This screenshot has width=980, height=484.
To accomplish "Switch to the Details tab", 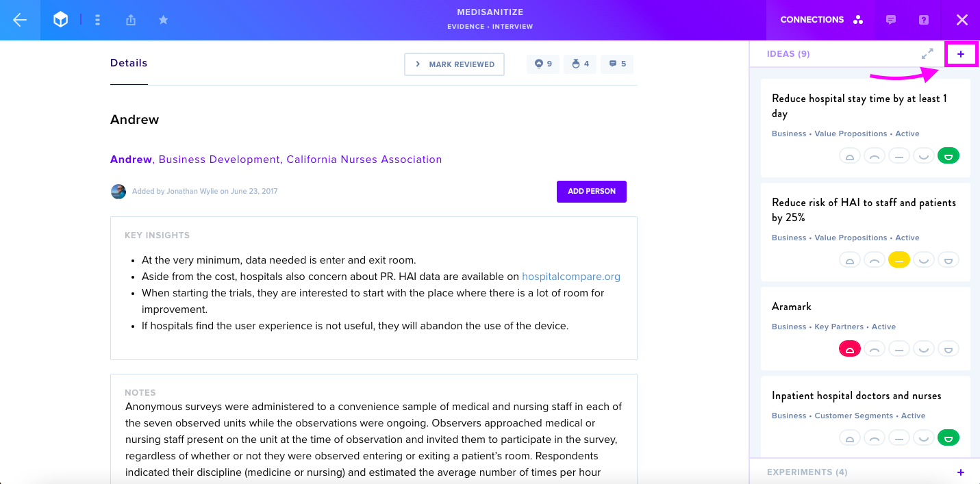I will click(x=129, y=63).
